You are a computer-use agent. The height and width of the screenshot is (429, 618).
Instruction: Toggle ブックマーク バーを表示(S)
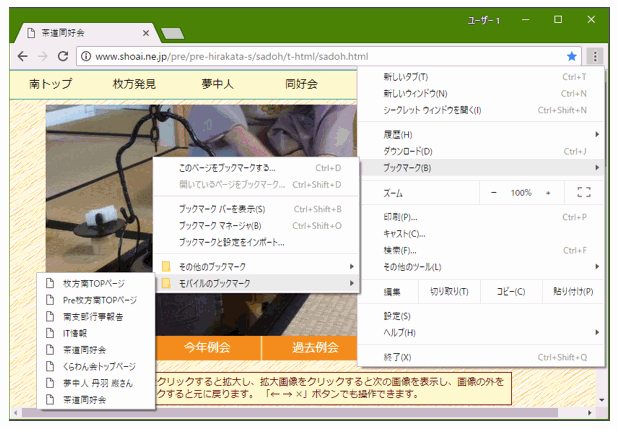pyautogui.click(x=221, y=209)
